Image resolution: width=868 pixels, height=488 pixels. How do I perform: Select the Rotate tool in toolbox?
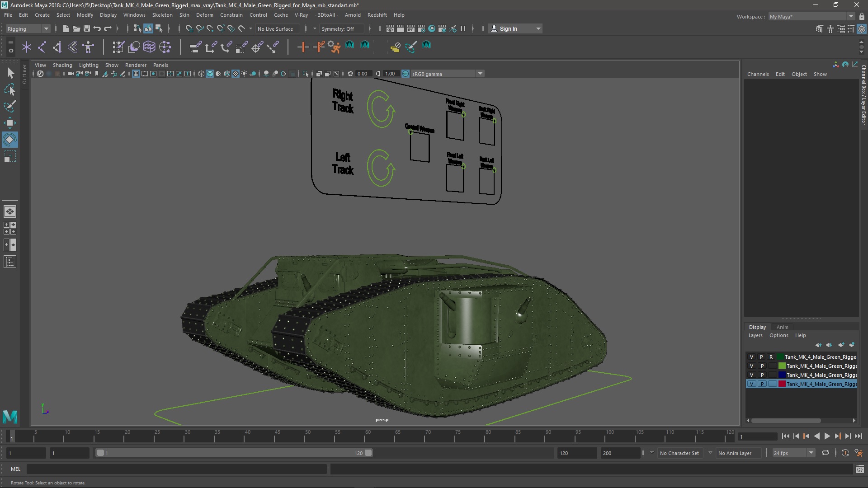pyautogui.click(x=9, y=140)
